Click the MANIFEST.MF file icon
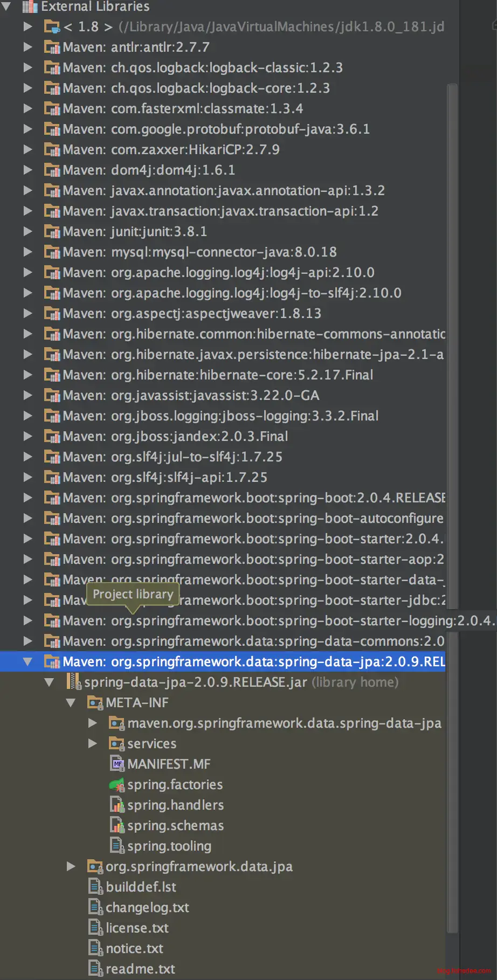The height and width of the screenshot is (980, 497). click(117, 764)
